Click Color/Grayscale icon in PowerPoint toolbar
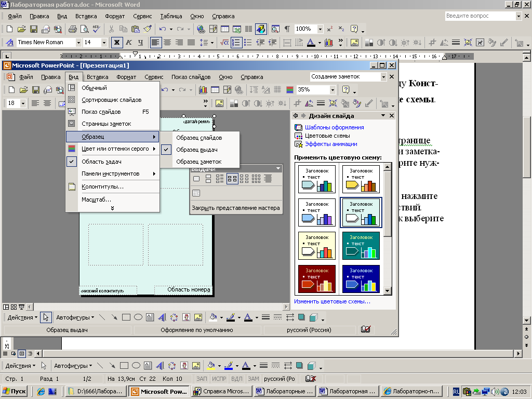Viewport: 532px width, 399px height. pyautogui.click(x=290, y=90)
